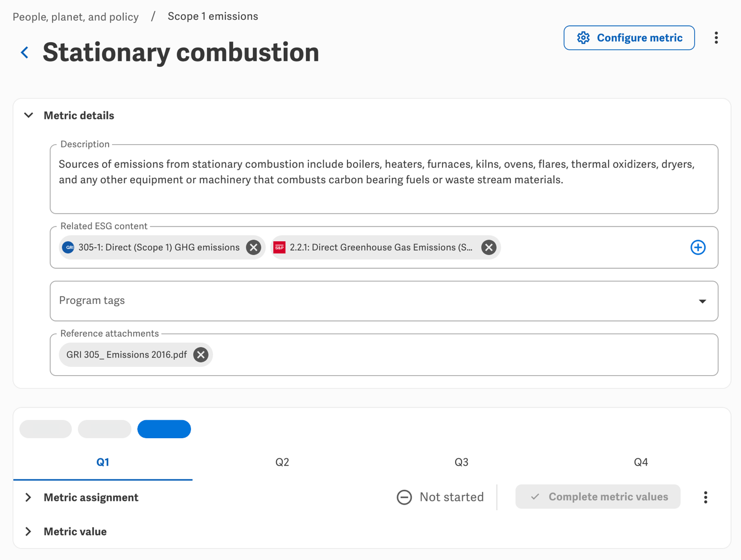Open the page kebab menu beside Configure metric

[x=716, y=38]
